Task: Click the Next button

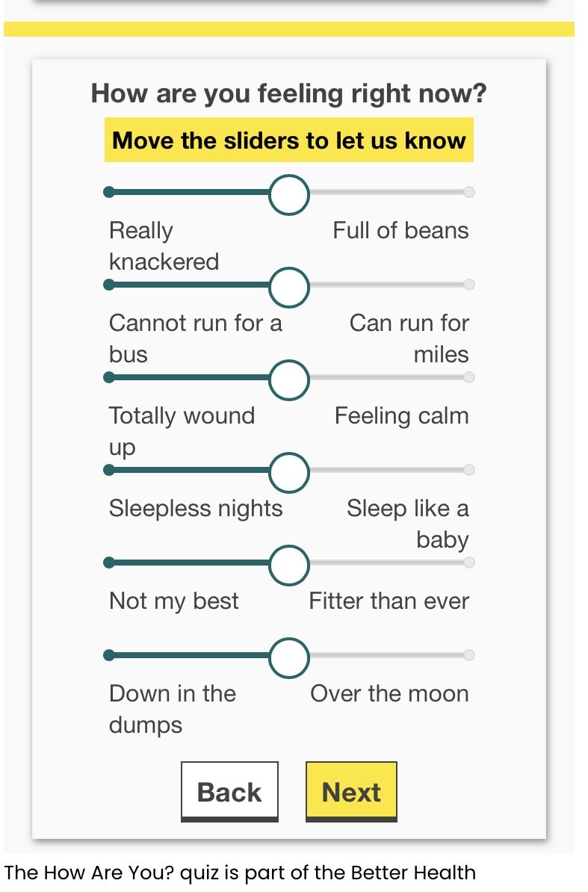Action: tap(351, 791)
